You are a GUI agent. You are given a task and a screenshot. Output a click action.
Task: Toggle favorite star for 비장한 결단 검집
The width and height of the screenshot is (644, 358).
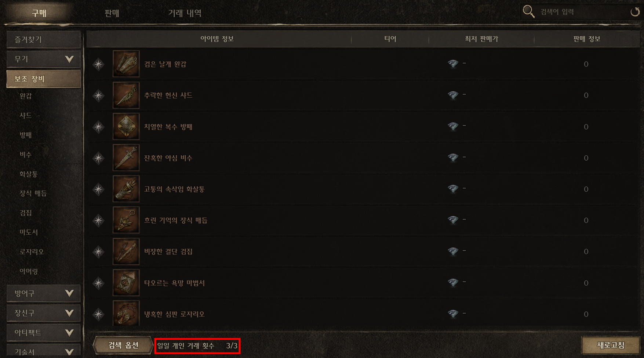[x=98, y=252]
